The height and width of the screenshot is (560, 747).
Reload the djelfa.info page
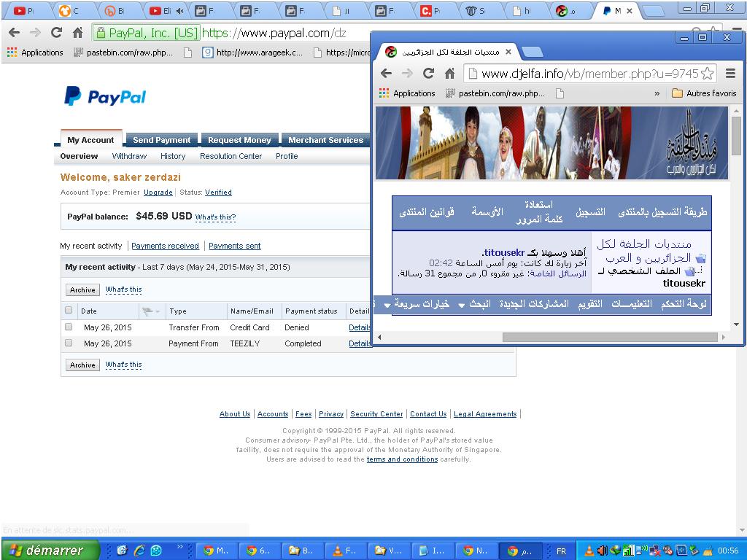tap(428, 74)
